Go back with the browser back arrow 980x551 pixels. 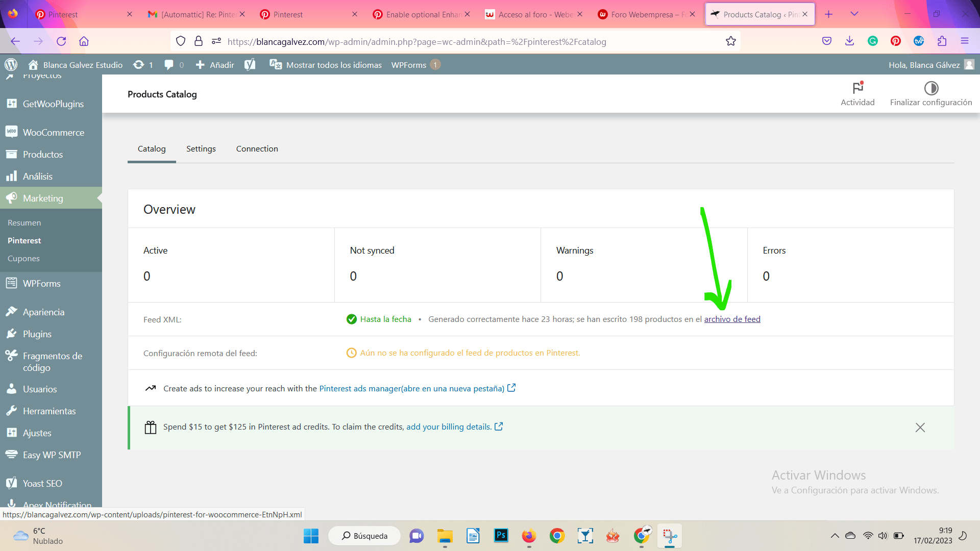(15, 41)
